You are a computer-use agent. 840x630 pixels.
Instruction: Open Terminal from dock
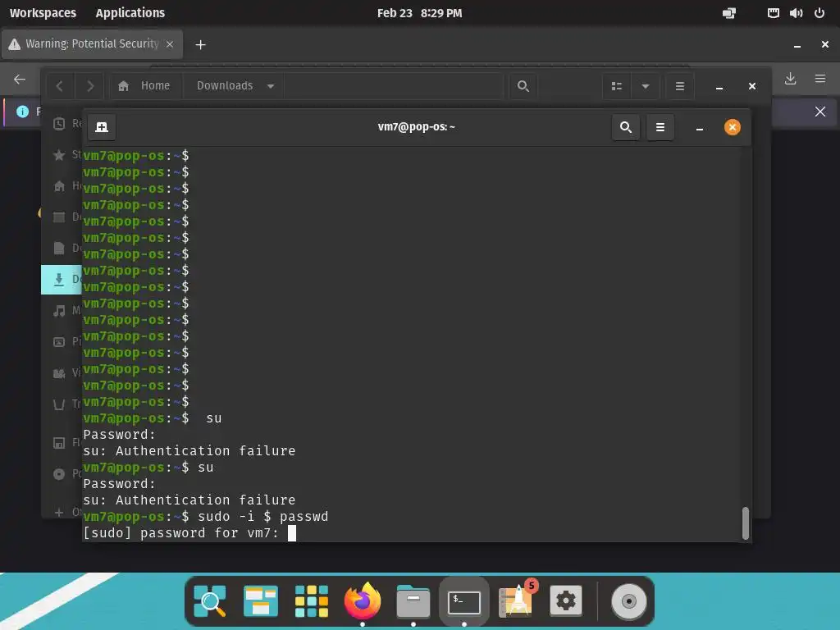464,601
